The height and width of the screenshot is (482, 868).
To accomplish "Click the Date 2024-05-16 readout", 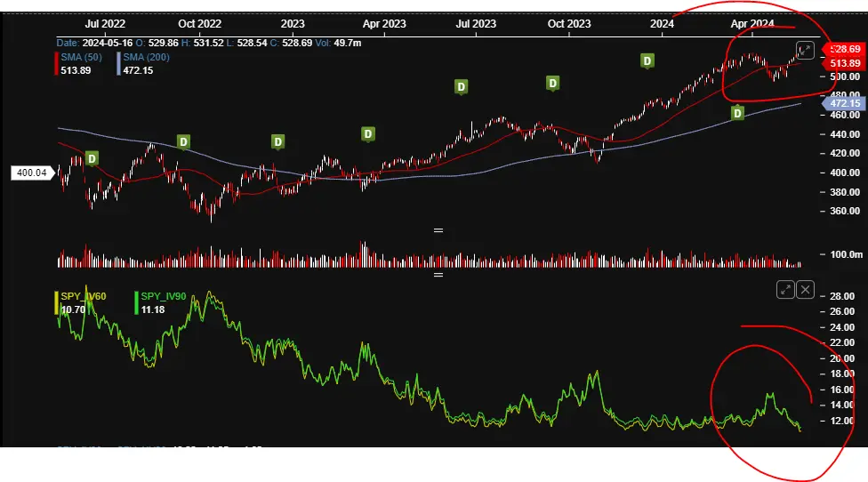I will (x=94, y=44).
